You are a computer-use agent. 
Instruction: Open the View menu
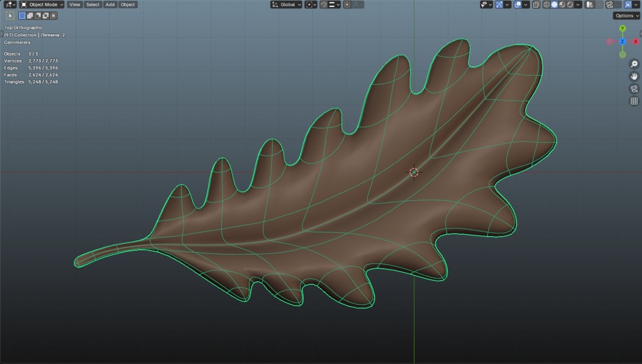(x=75, y=4)
